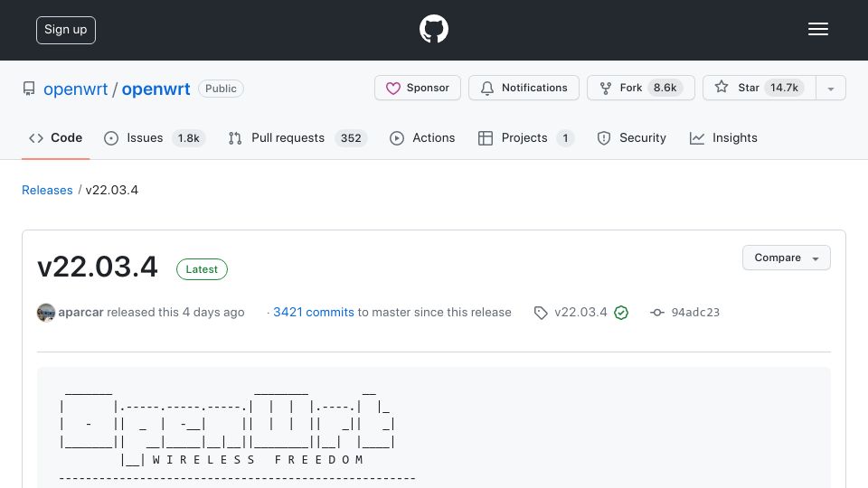Expand the star lists dropdown arrow

[x=831, y=89]
